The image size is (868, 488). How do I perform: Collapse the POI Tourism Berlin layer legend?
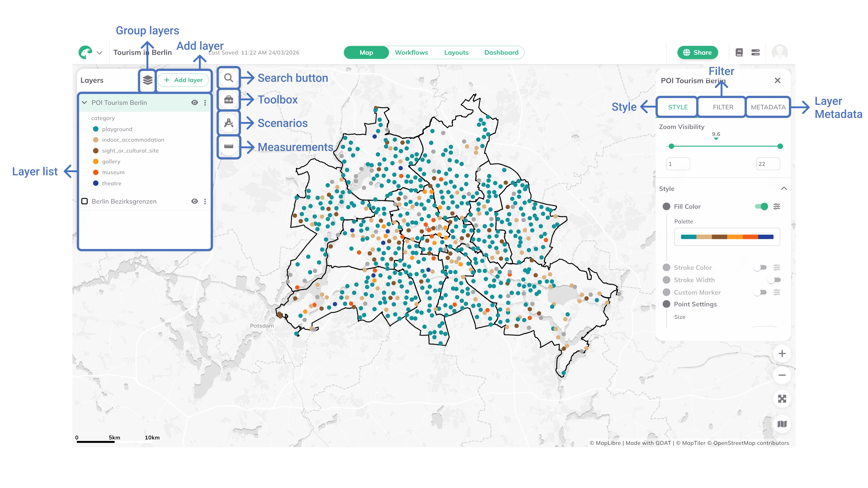(x=85, y=102)
